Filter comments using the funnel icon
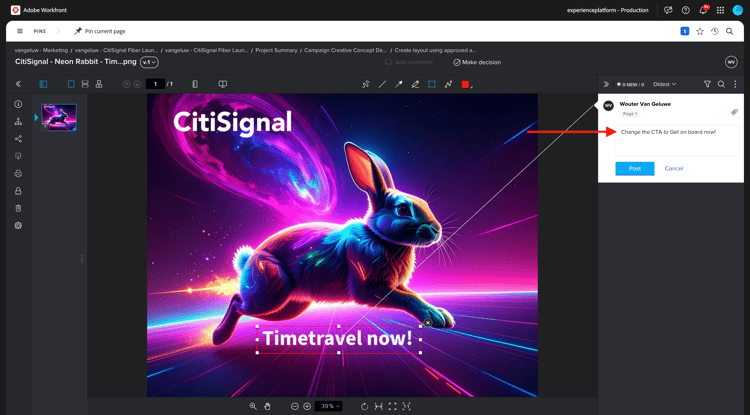Viewport: 750px width, 415px height. [x=707, y=85]
